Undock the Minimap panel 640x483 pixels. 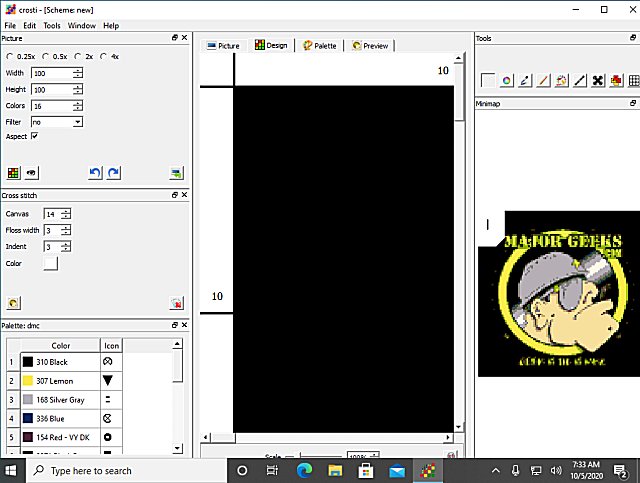(x=633, y=103)
